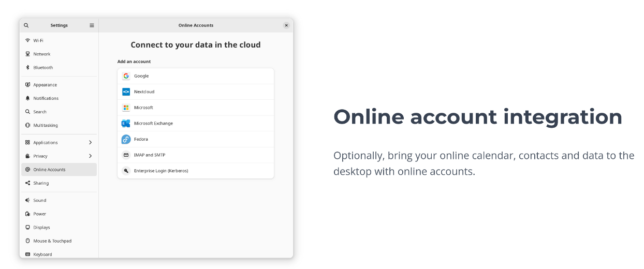The image size is (644, 269).
Task: Click the Wi-Fi icon in sidebar
Action: click(x=28, y=40)
